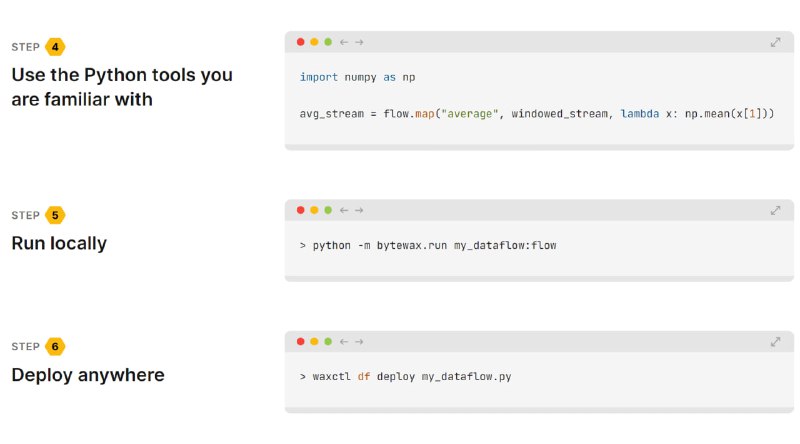
Task: Click the Step 6 hexagon badge
Action: 55,346
